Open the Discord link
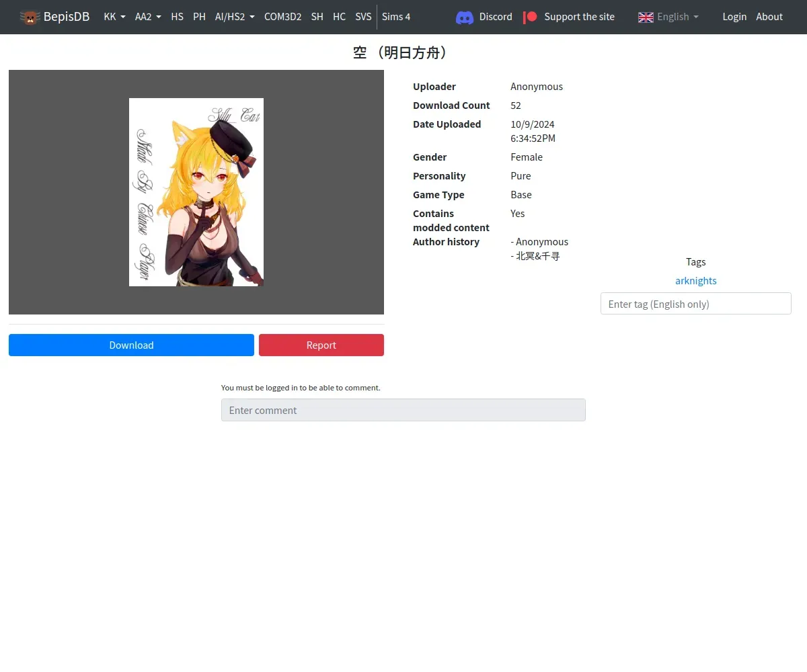This screenshot has height=672, width=807. [x=496, y=17]
